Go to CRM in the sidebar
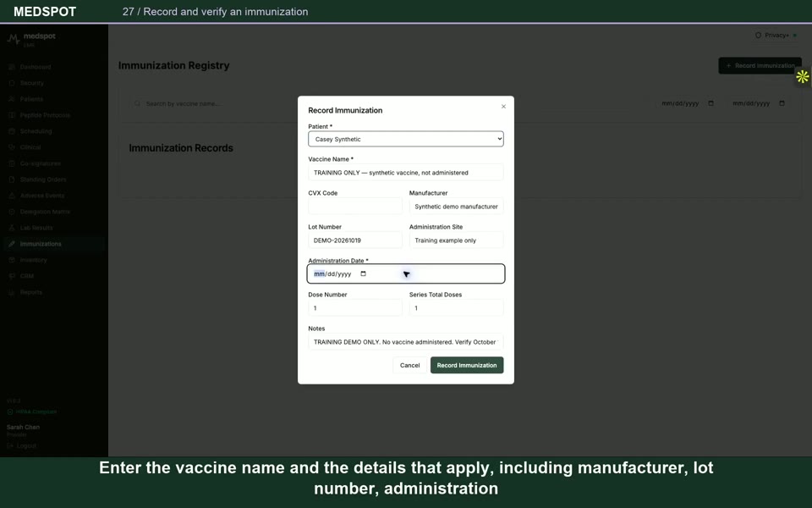 coord(54,276)
